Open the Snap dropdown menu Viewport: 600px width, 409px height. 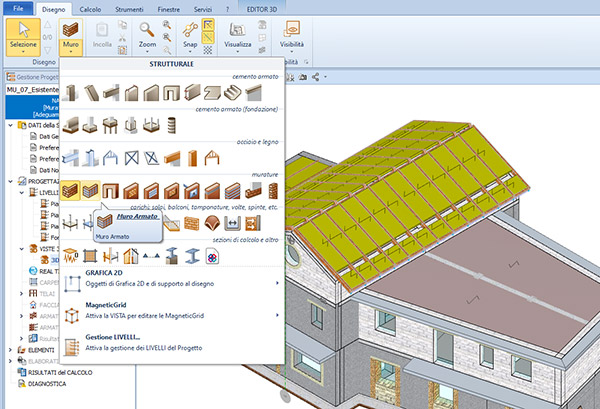pyautogui.click(x=190, y=51)
